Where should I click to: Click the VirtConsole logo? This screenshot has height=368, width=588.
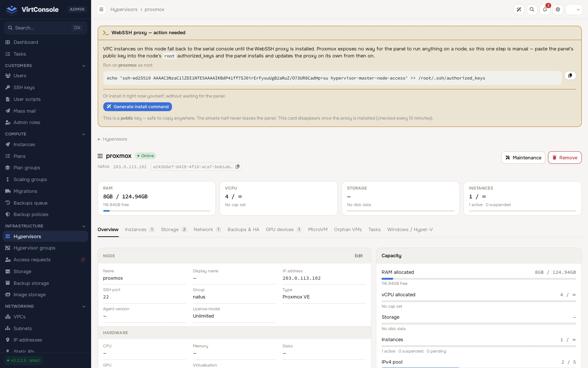pyautogui.click(x=32, y=10)
